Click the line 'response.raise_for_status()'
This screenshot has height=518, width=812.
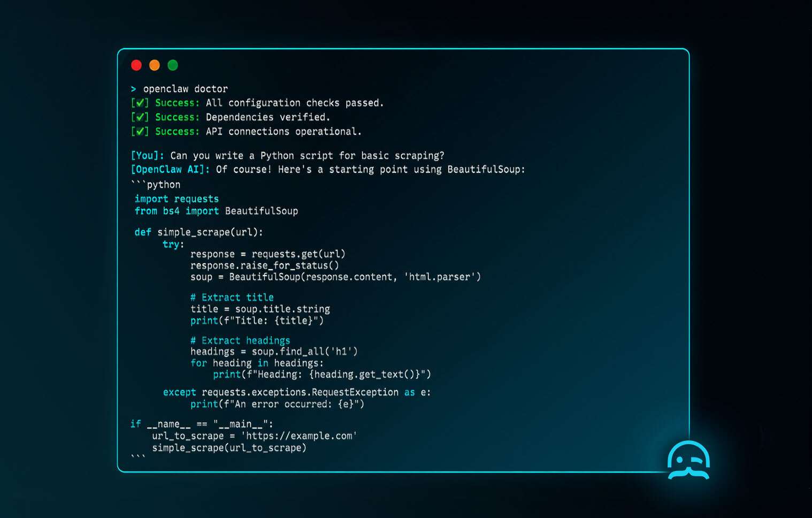(265, 265)
